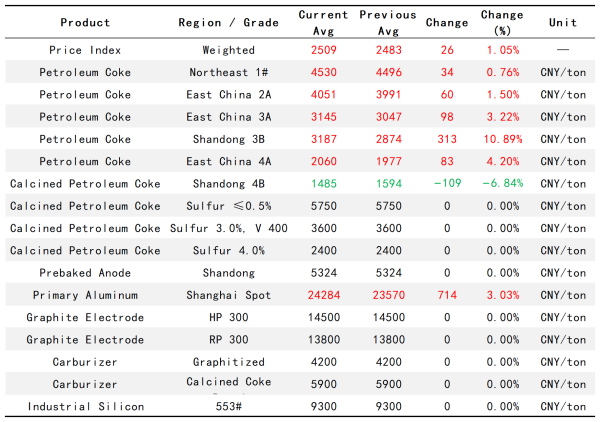Select the Price Index row label

(x=85, y=50)
